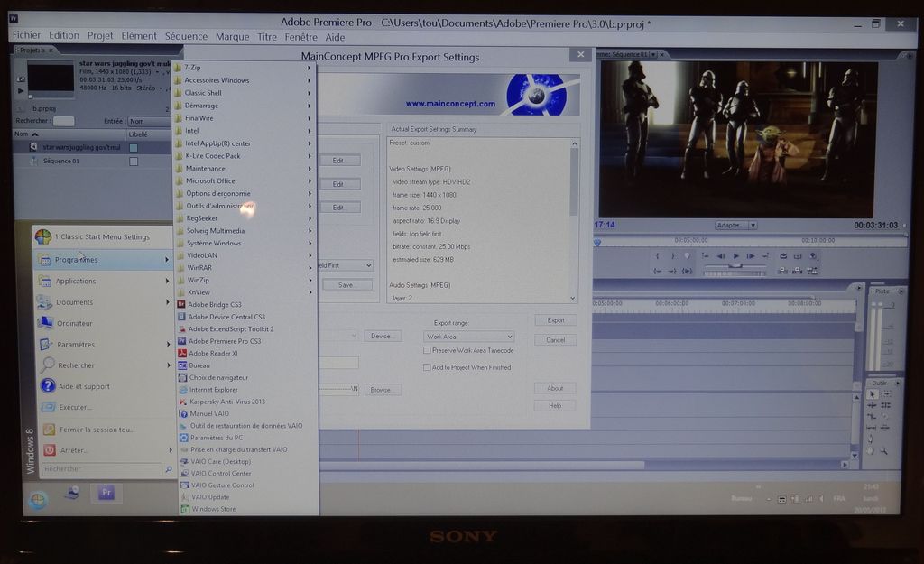Select the Track Select tool
The height and width of the screenshot is (564, 924).
(886, 393)
